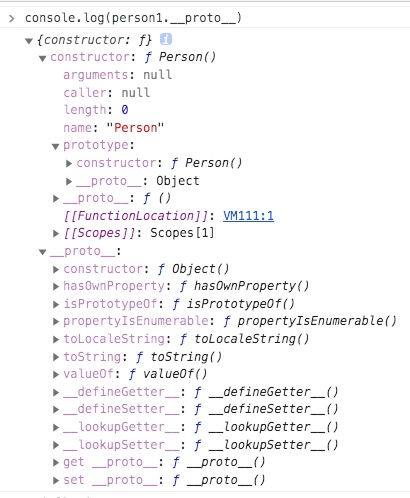Expand the __proto__: Object entry
The image size is (410, 498).
click(x=69, y=181)
